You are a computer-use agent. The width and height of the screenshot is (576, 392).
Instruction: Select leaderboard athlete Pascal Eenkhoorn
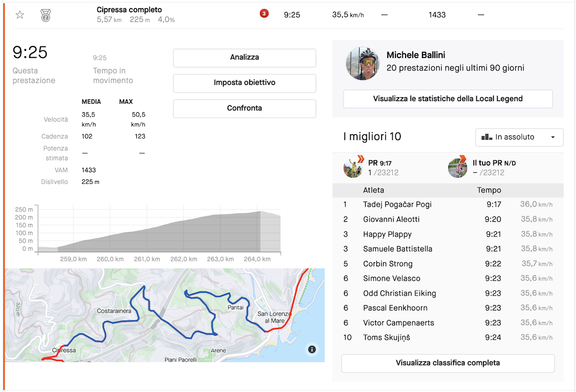click(395, 308)
